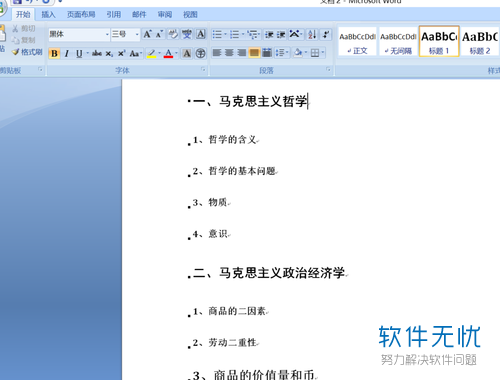Click the numbering list icon
The height and width of the screenshot is (380, 500).
point(235,34)
